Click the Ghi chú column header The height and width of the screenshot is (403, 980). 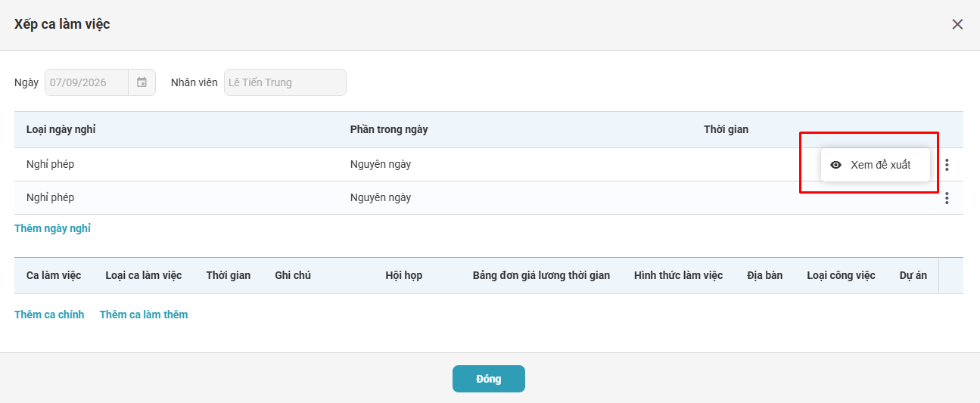[x=293, y=275]
